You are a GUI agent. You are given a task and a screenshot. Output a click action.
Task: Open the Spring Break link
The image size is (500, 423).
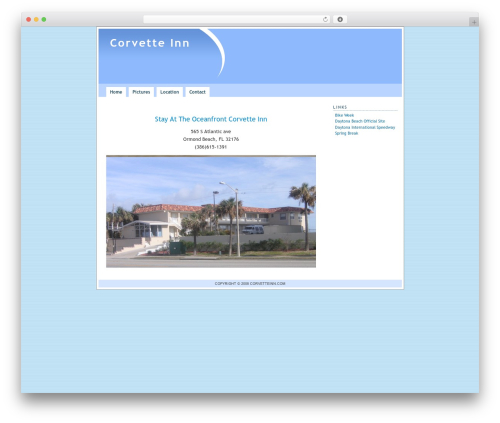(346, 133)
